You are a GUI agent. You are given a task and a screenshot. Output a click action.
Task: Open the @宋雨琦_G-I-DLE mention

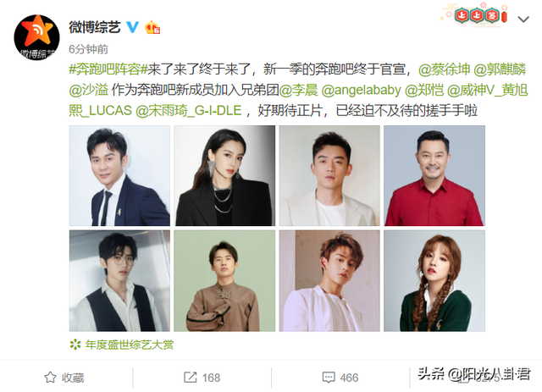[x=188, y=111]
